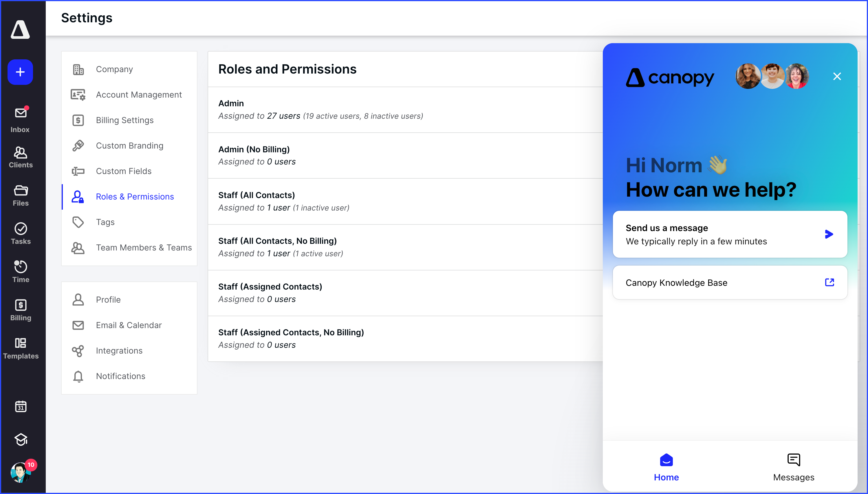Open the Time tracking icon

point(20,271)
